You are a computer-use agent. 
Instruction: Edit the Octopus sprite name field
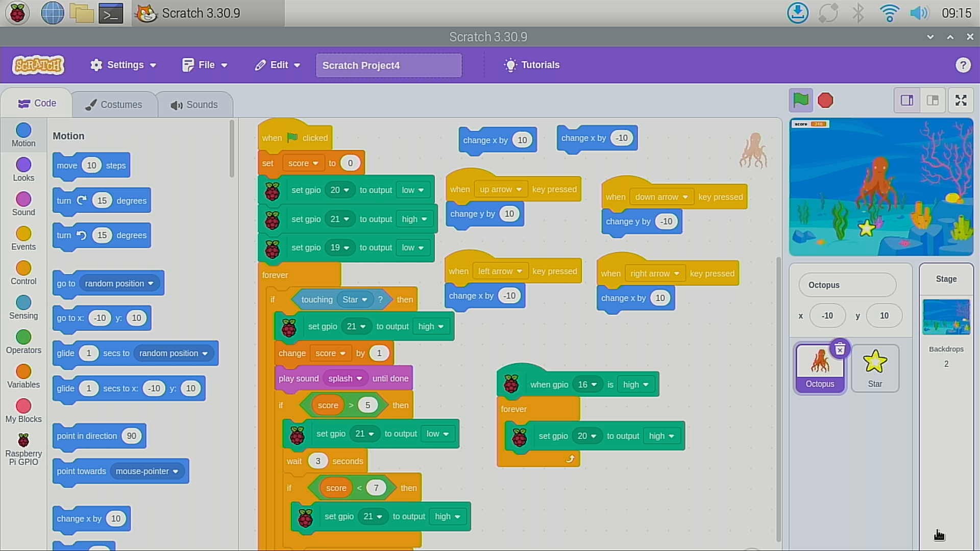847,285
